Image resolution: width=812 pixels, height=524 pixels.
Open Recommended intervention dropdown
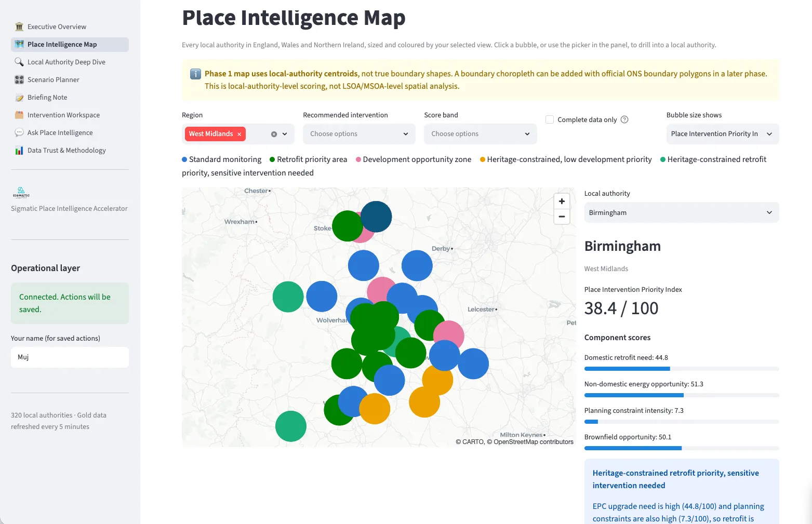[x=359, y=134]
